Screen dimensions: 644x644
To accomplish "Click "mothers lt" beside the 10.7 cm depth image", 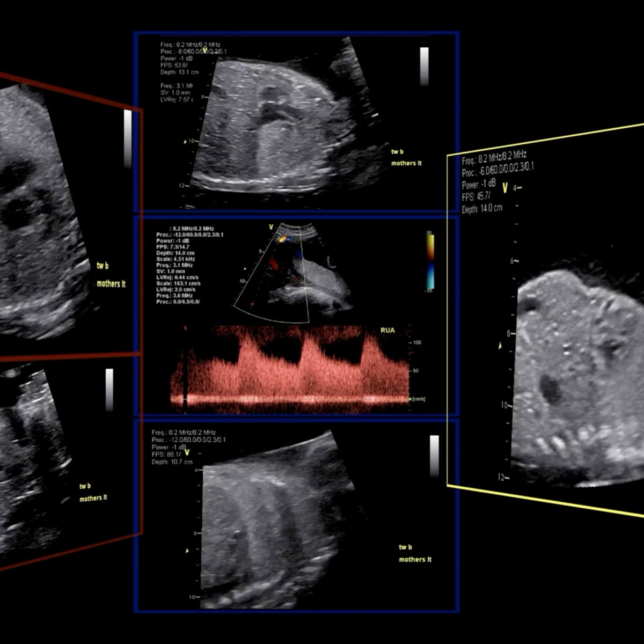I will (x=415, y=559).
